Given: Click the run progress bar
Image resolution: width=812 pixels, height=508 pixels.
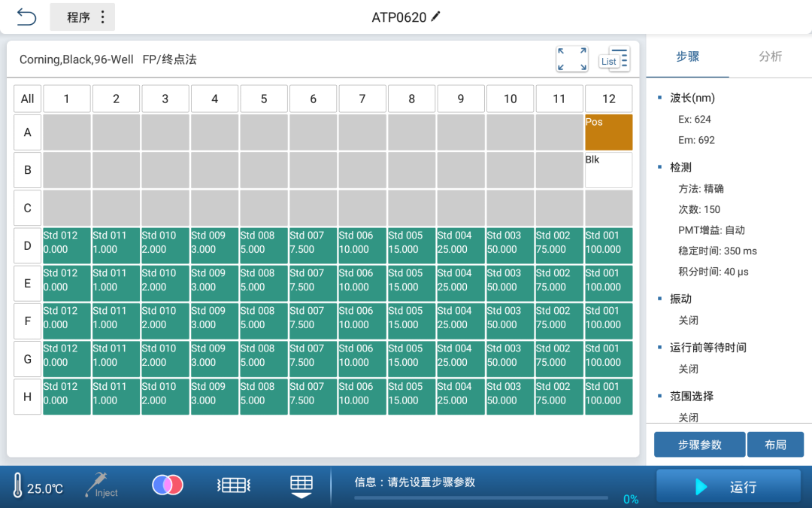Looking at the screenshot, I should (x=480, y=498).
